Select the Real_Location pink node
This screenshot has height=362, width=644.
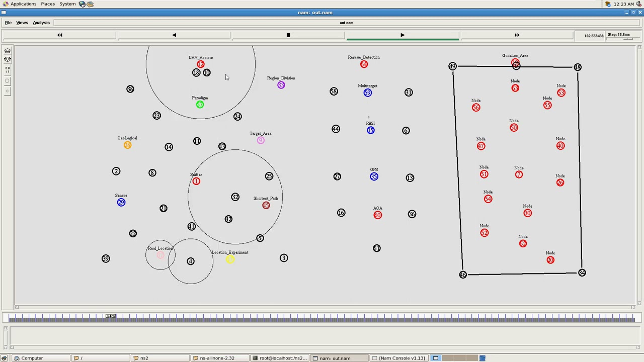(x=160, y=255)
